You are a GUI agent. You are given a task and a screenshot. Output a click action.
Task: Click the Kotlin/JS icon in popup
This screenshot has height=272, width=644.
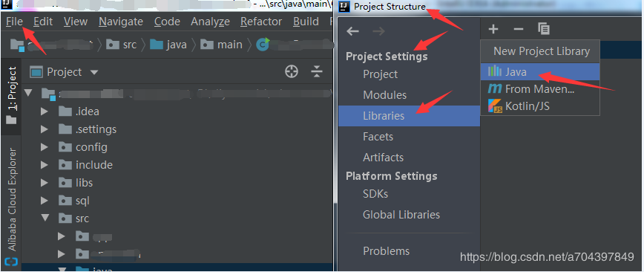[494, 106]
